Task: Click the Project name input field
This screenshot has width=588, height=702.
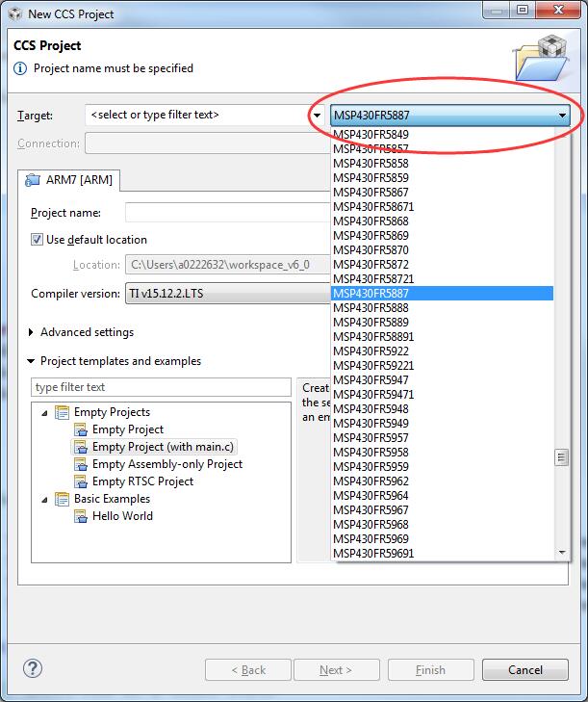Action: [228, 213]
